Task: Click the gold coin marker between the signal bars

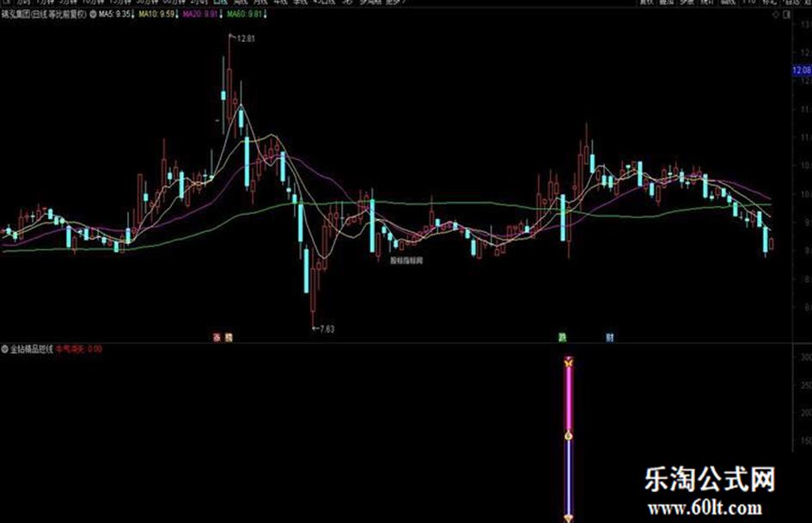Action: 568,436
